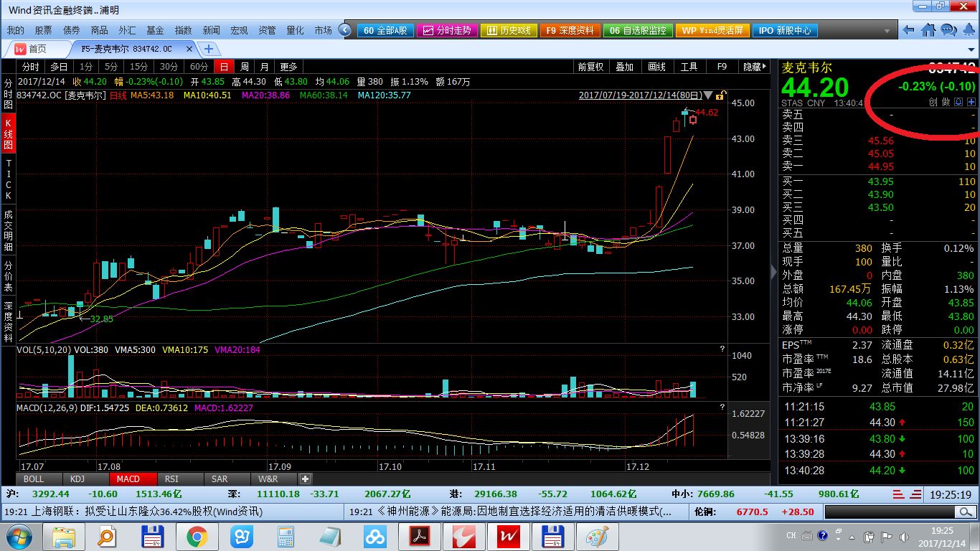980x551 pixels.
Task: Open 债券 menu
Action: point(71,30)
